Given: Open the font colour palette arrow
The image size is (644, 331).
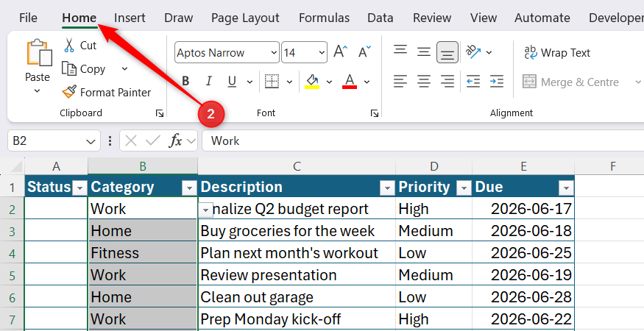Looking at the screenshot, I should [x=367, y=82].
